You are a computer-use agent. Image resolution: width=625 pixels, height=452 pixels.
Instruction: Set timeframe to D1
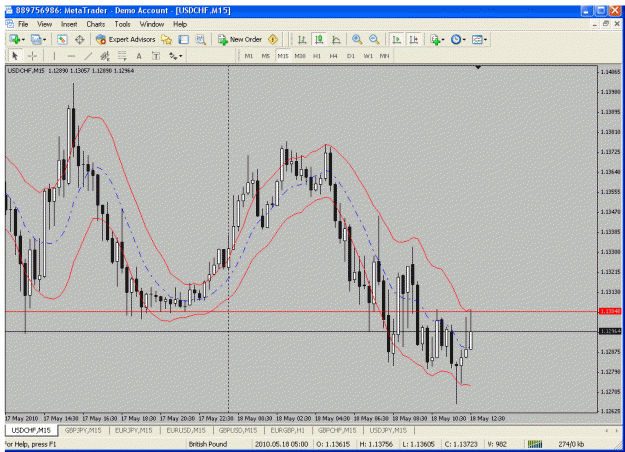point(351,56)
